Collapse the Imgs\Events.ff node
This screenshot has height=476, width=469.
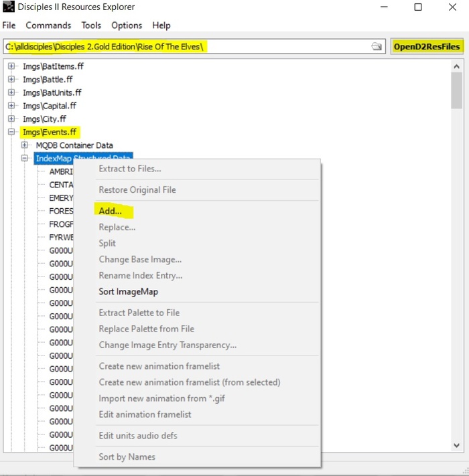tap(11, 132)
